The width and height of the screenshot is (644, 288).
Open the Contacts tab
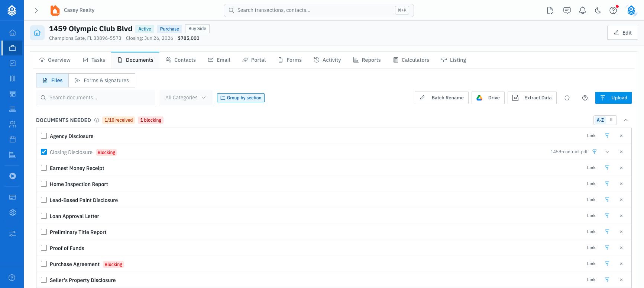181,60
